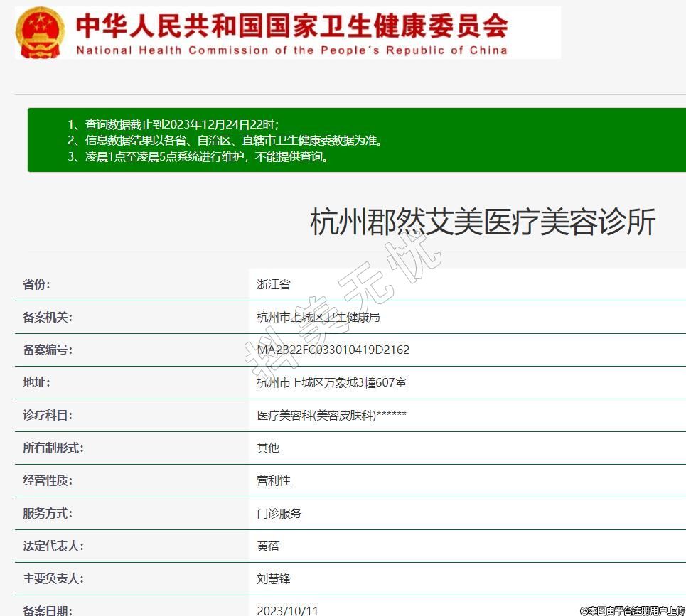This screenshot has height=616, width=686.
Task: Click the national emblem logo in header
Action: click(x=40, y=33)
